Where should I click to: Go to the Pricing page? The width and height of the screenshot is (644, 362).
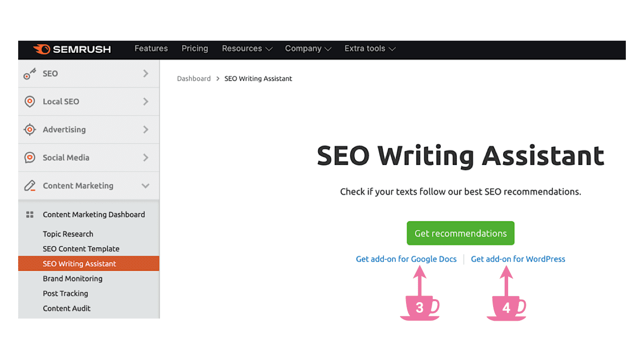coord(195,48)
